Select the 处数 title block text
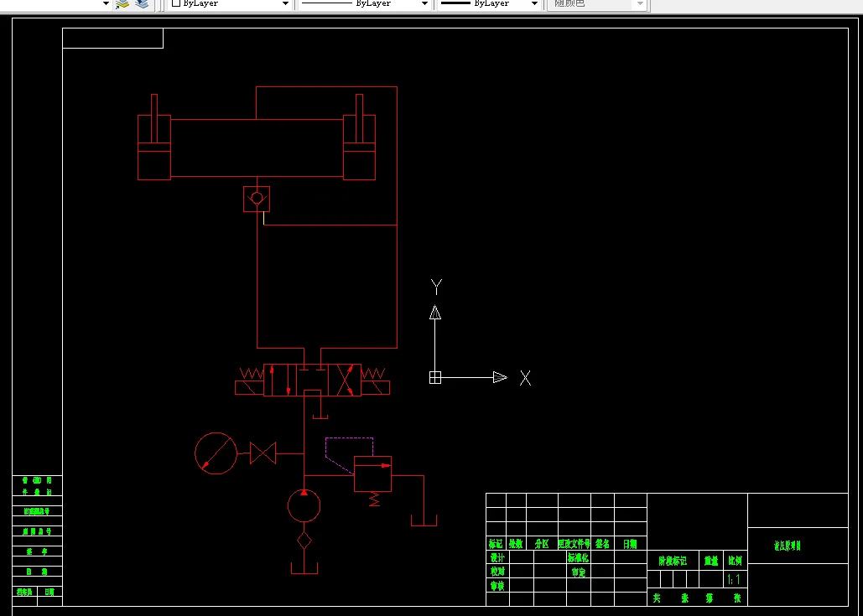Viewport: 863px width, 616px height. [x=516, y=544]
